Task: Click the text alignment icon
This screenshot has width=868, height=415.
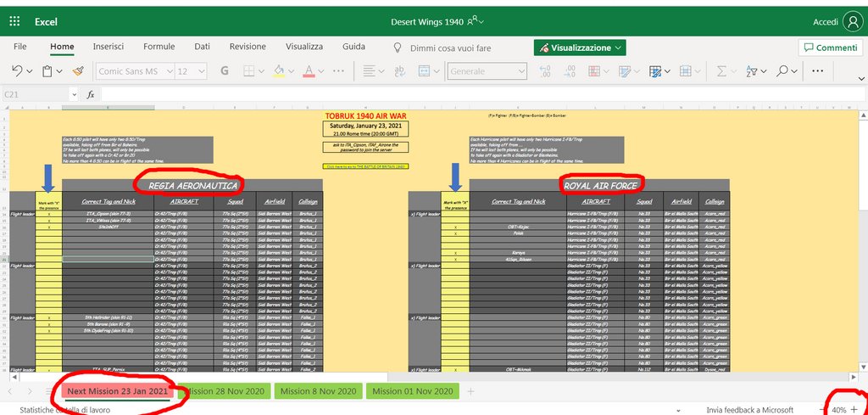Action: [x=369, y=71]
